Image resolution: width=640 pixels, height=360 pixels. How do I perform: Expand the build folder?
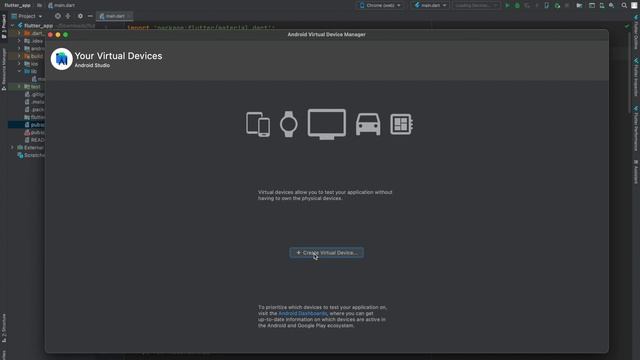tap(19, 56)
